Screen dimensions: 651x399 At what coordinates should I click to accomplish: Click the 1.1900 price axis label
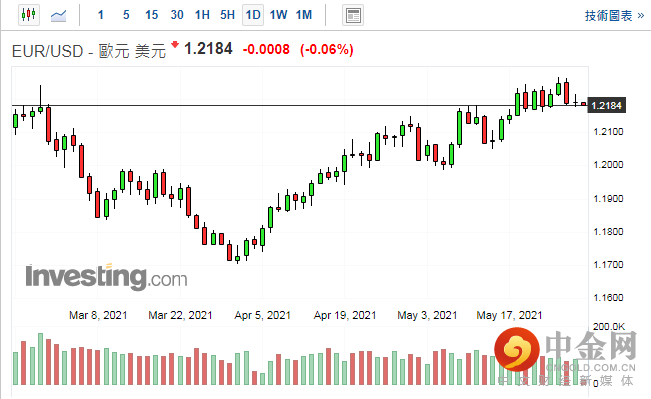(x=608, y=198)
